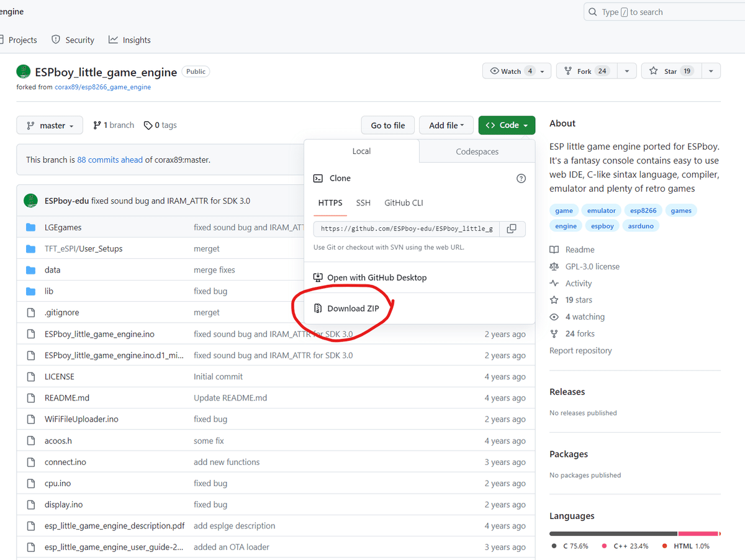The width and height of the screenshot is (745, 560).
Task: Click the 'espboy' topic tag
Action: [602, 226]
